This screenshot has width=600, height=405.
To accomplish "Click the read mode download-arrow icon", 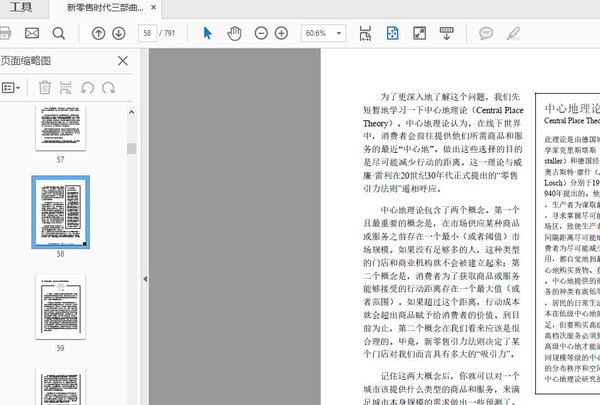I will (447, 33).
